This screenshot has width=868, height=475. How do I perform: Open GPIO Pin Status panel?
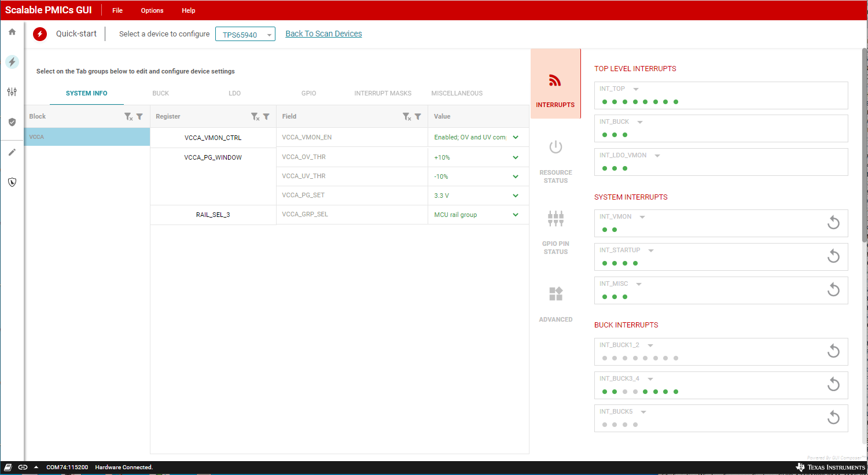point(556,219)
